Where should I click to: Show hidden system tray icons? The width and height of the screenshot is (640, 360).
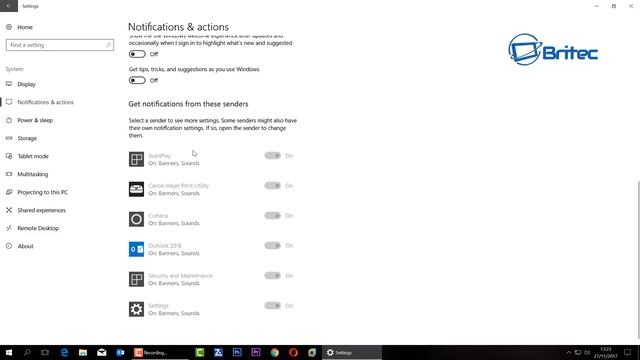click(x=568, y=352)
